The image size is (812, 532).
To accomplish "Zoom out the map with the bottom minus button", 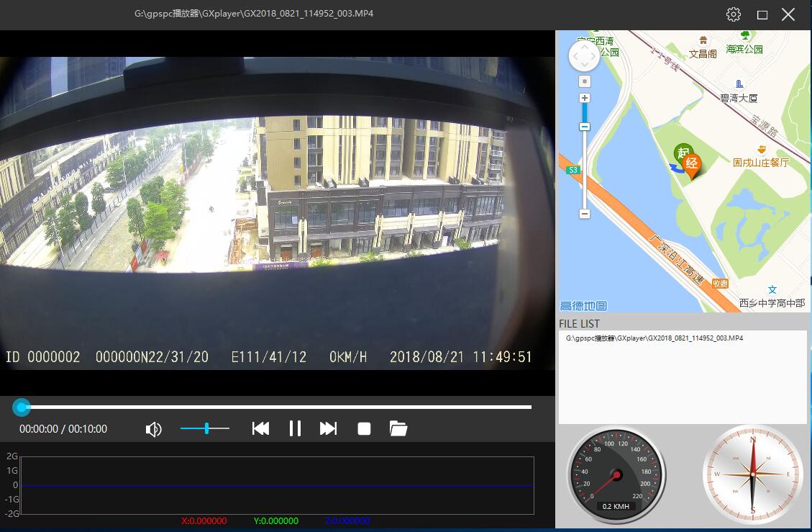I will pyautogui.click(x=585, y=214).
